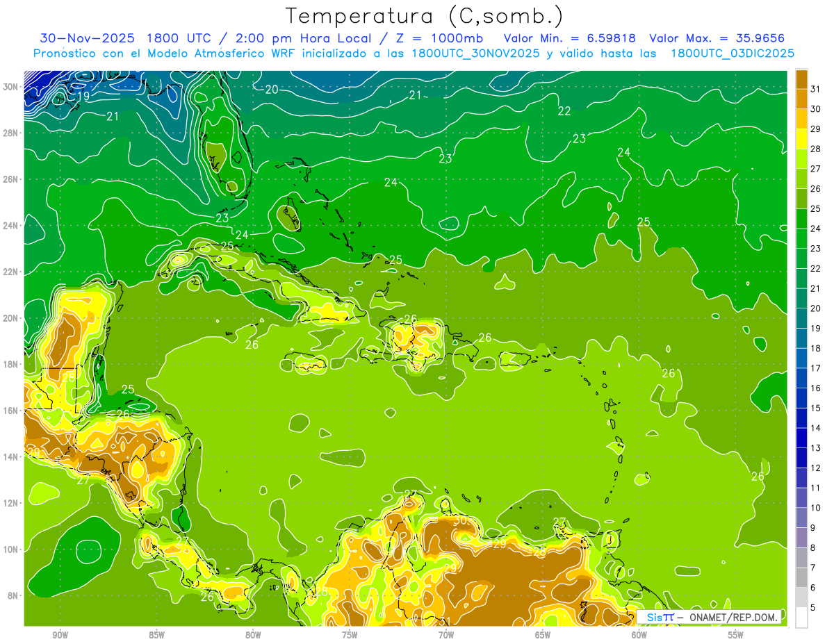Click the '30-Nov-2025' date text
Screen dimensions: 834x644
click(x=87, y=38)
